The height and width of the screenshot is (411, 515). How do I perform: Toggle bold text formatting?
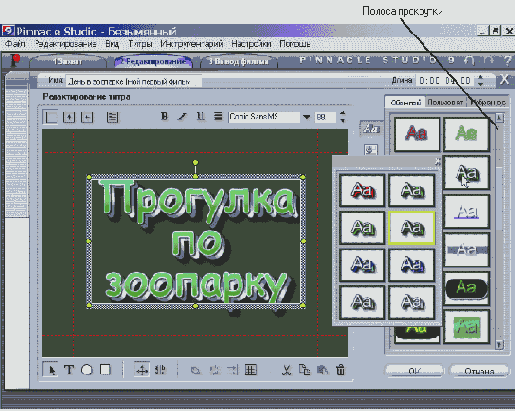164,116
